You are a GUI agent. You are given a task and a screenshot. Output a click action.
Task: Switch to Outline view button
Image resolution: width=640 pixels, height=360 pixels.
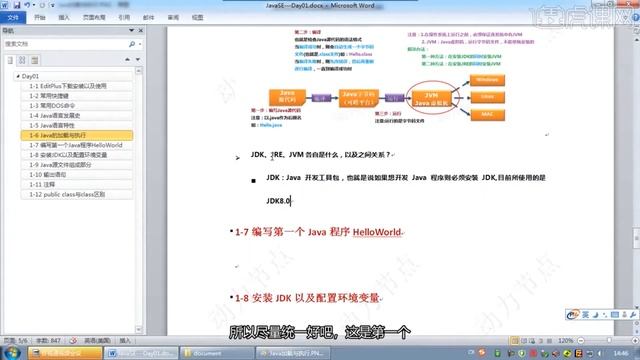(541, 340)
